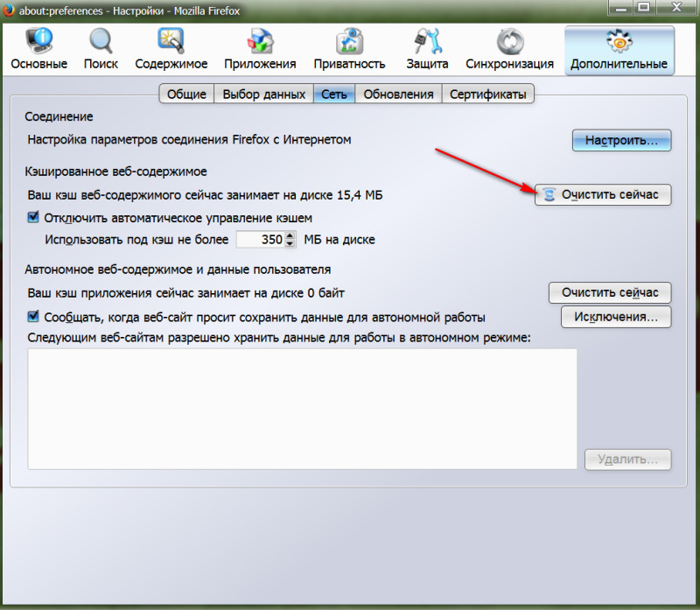The height and width of the screenshot is (610, 700).
Task: Open the Поиск preferences category
Action: (x=101, y=49)
